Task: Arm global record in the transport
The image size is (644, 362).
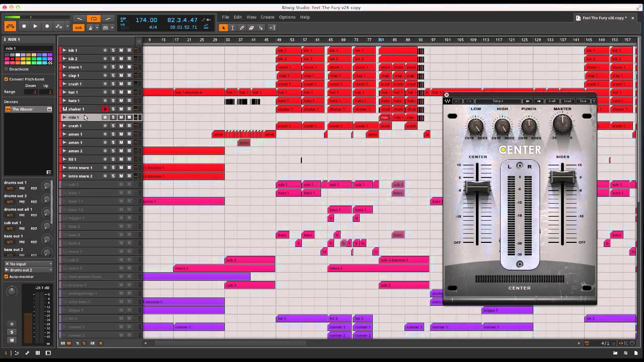Action: point(47,26)
